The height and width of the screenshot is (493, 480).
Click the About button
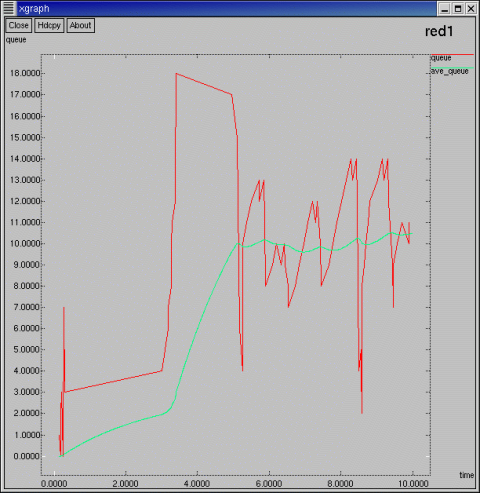[x=81, y=25]
